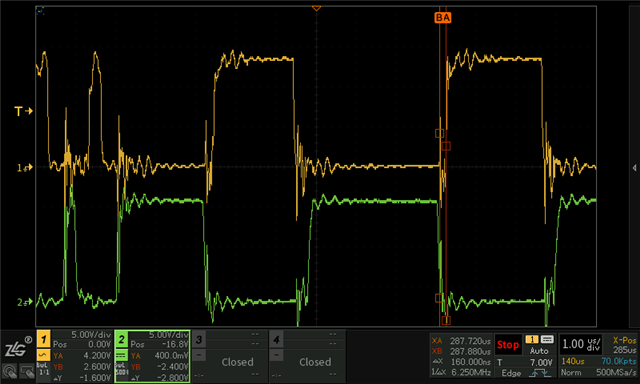Click the trigger coupling icon beside source

[547, 340]
